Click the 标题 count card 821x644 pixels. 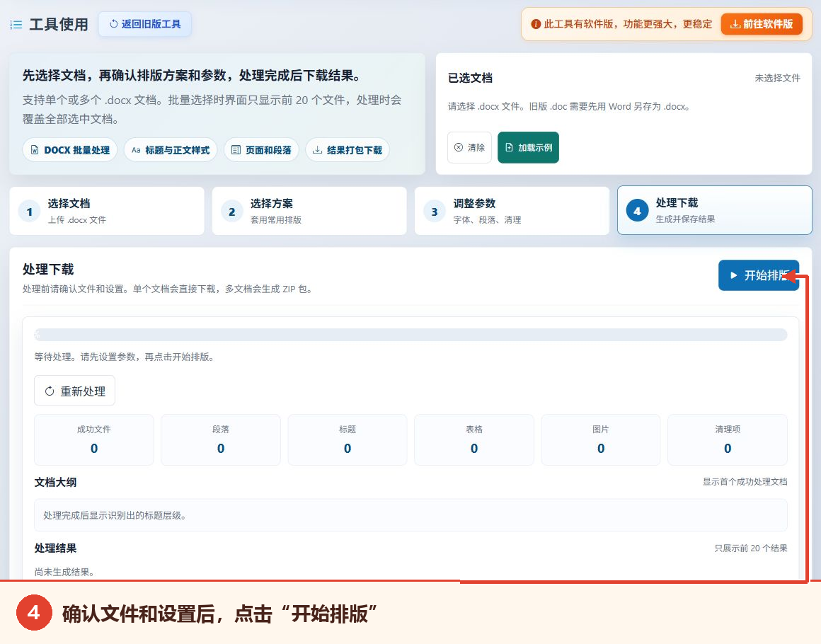tap(348, 439)
